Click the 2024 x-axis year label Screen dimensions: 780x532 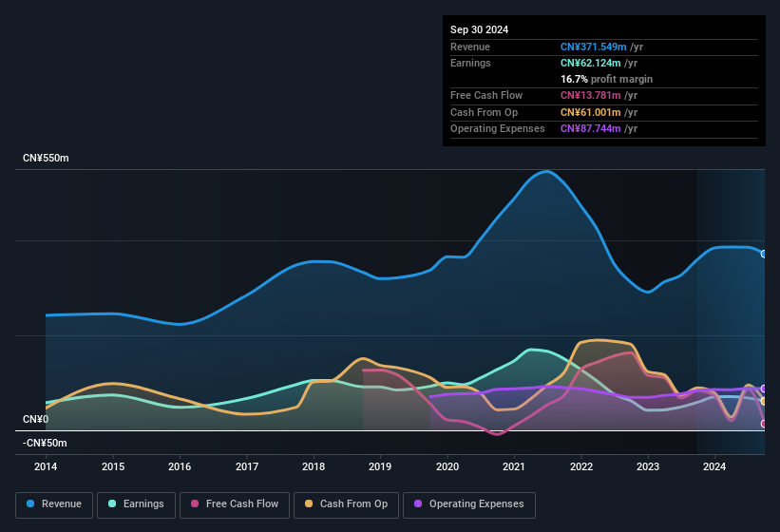(x=714, y=466)
